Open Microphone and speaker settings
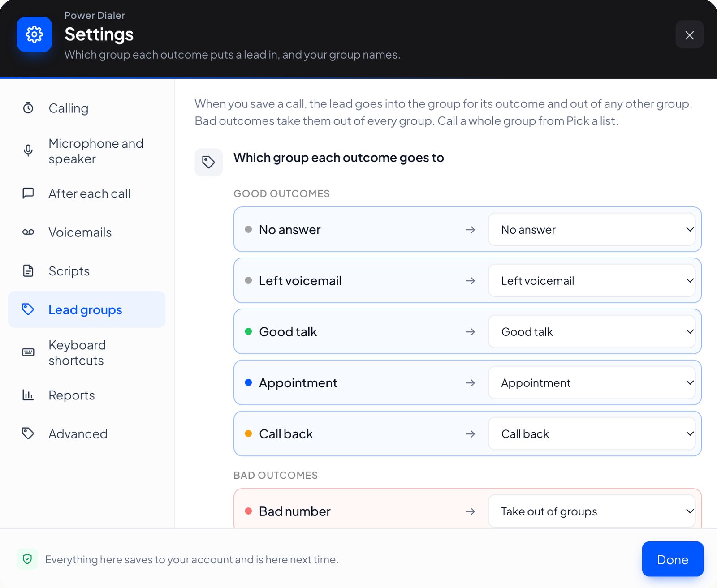The image size is (717, 588). pos(87,151)
